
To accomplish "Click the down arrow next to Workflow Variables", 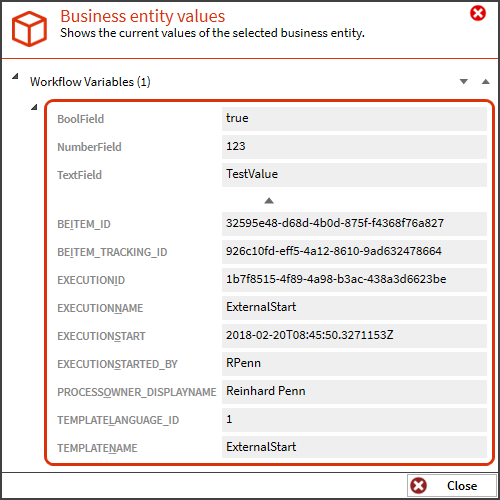I will 464,81.
